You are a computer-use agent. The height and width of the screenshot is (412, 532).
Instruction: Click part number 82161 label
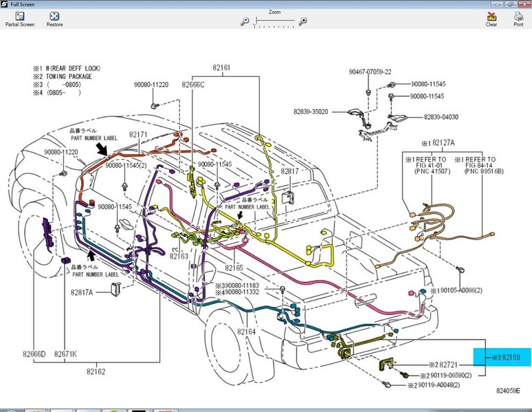tap(221, 67)
